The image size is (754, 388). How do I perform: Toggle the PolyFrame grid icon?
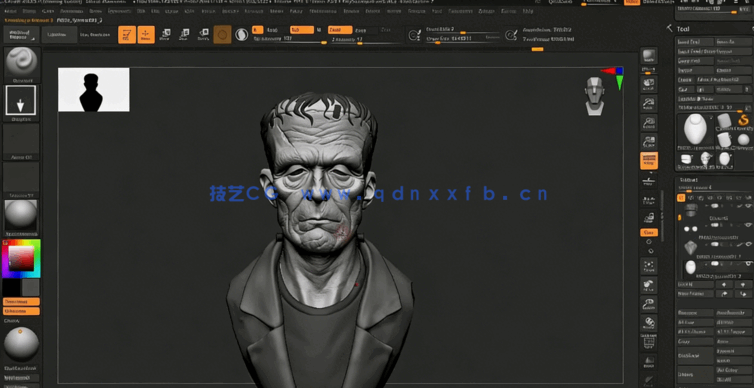click(649, 342)
